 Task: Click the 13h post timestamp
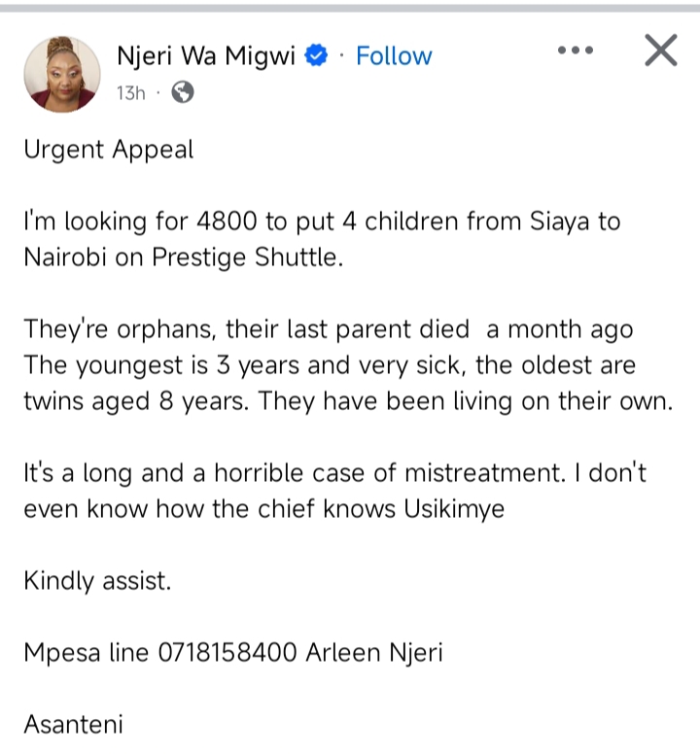click(x=130, y=92)
